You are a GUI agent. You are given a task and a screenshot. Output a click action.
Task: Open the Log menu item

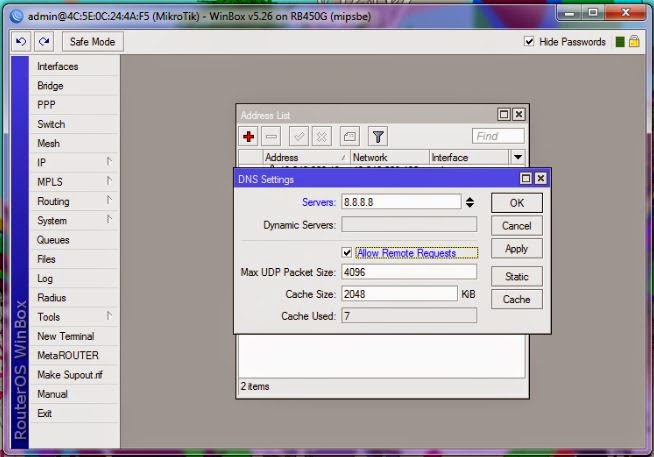[74, 278]
